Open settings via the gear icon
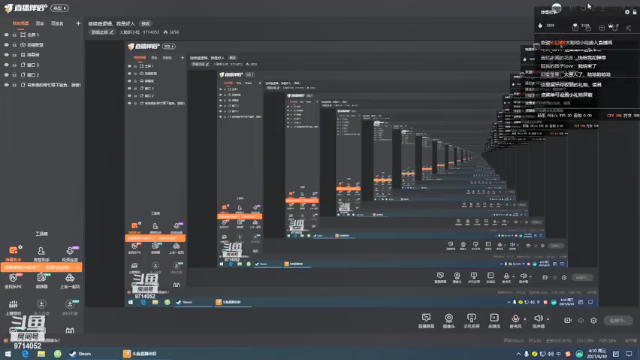 [593, 320]
